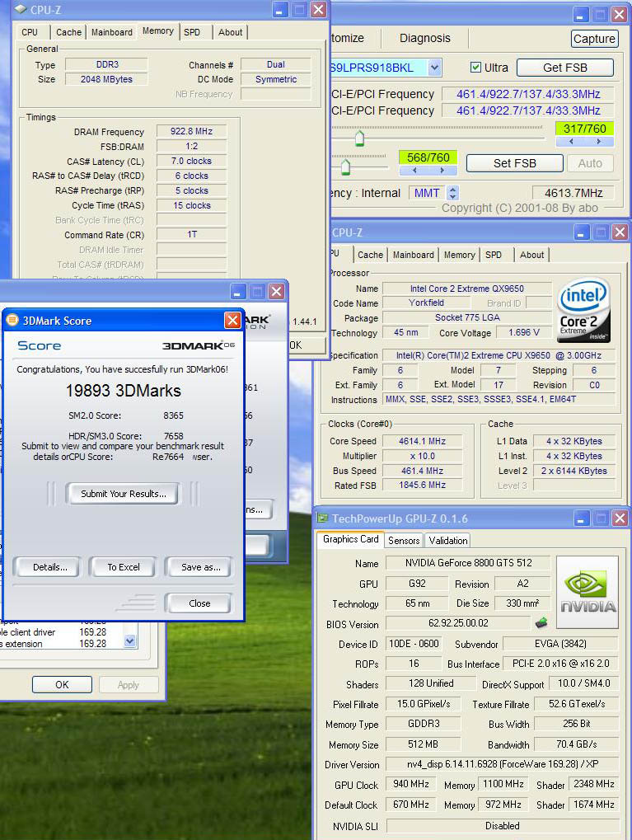Click the Core Speed 4614.1 MHz value
The width and height of the screenshot is (632, 840).
(422, 441)
